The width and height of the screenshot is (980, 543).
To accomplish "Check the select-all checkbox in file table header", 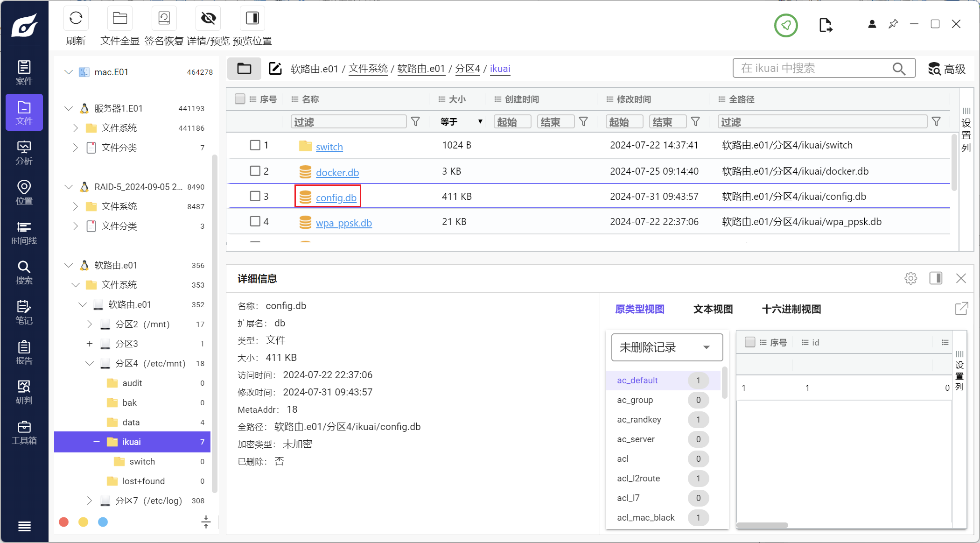I will click(x=240, y=99).
